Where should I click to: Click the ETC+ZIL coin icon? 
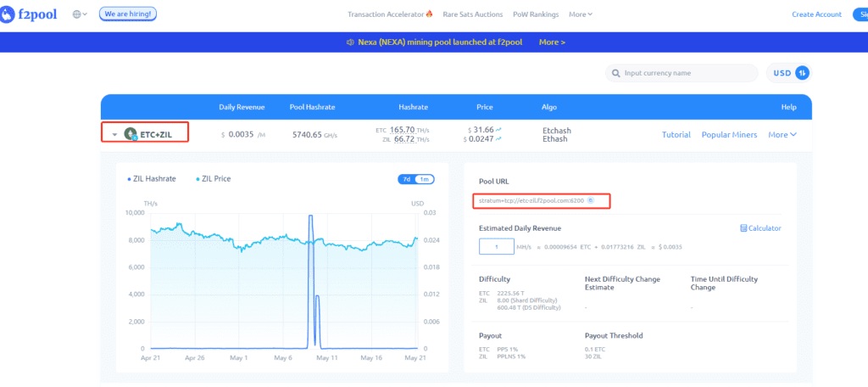point(131,134)
